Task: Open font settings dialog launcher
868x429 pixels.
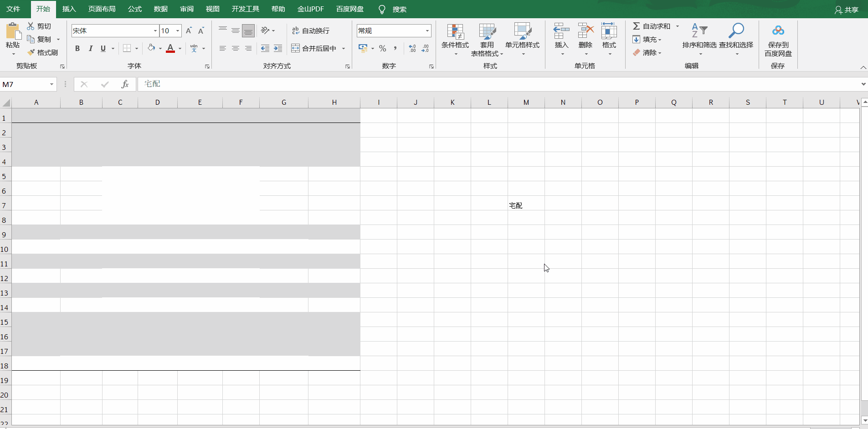Action: (x=207, y=66)
